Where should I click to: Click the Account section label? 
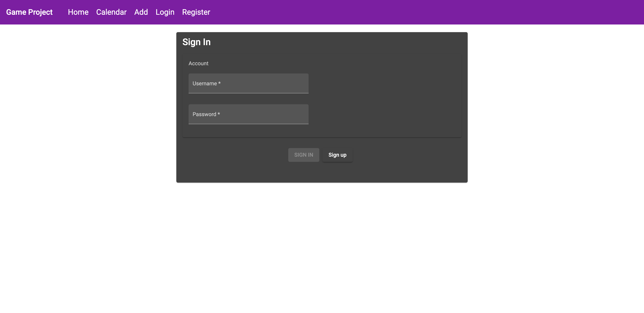click(x=198, y=63)
